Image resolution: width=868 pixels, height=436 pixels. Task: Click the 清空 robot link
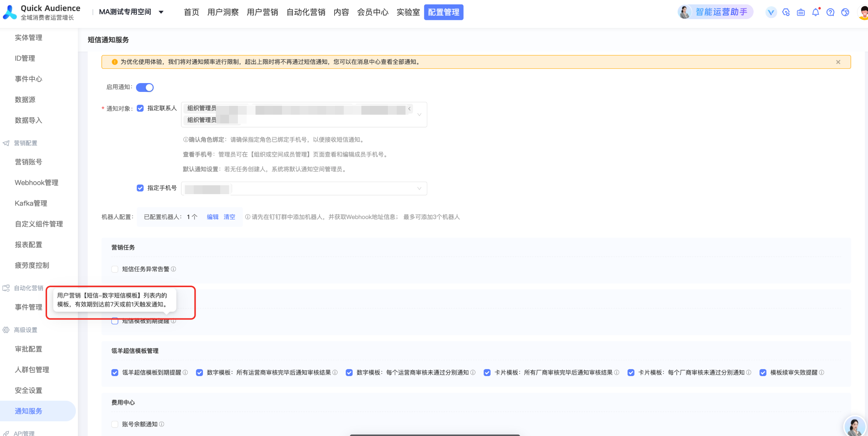click(x=229, y=217)
